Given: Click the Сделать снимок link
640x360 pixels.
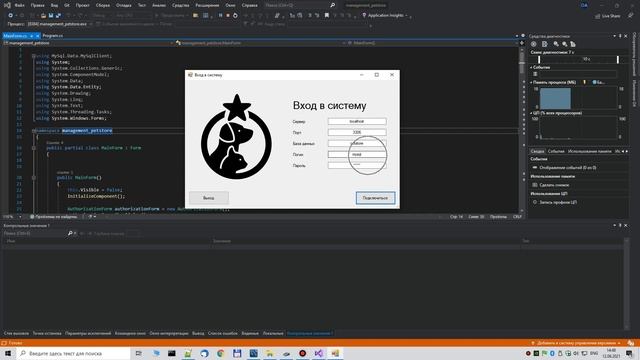Looking at the screenshot, I should (x=554, y=185).
